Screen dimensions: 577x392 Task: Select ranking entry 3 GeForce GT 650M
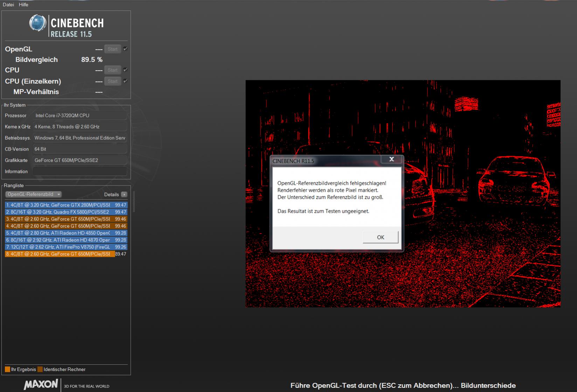pyautogui.click(x=66, y=219)
